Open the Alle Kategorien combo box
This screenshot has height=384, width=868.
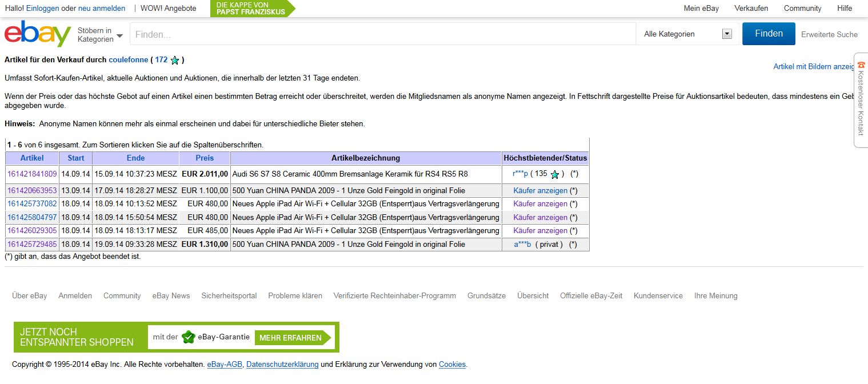tap(688, 34)
